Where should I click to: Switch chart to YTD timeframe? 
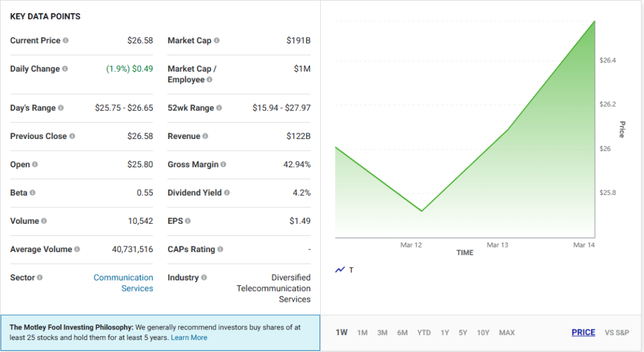click(x=424, y=333)
